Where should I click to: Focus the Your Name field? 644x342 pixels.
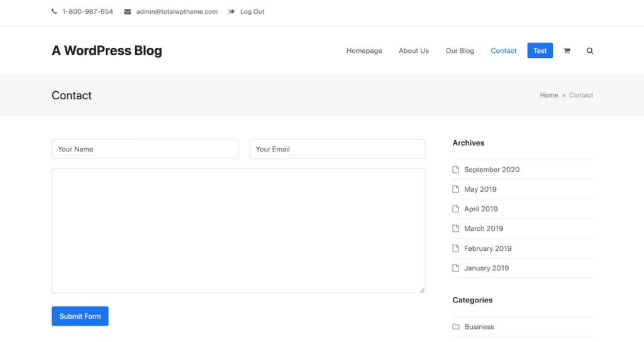(x=145, y=149)
